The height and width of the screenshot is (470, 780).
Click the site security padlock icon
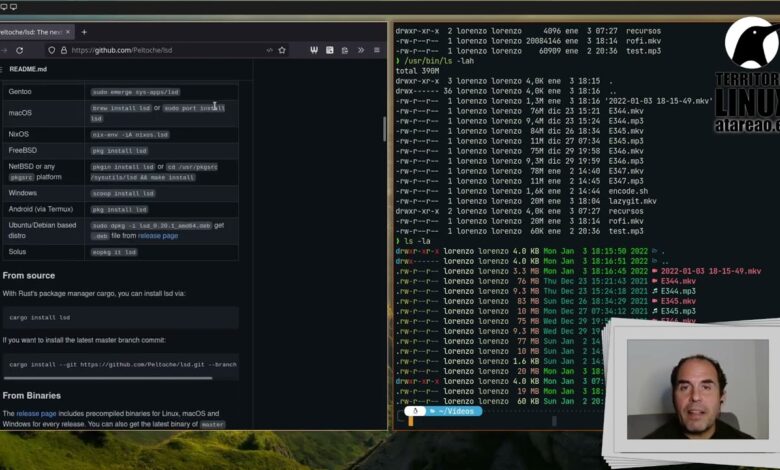[x=64, y=50]
